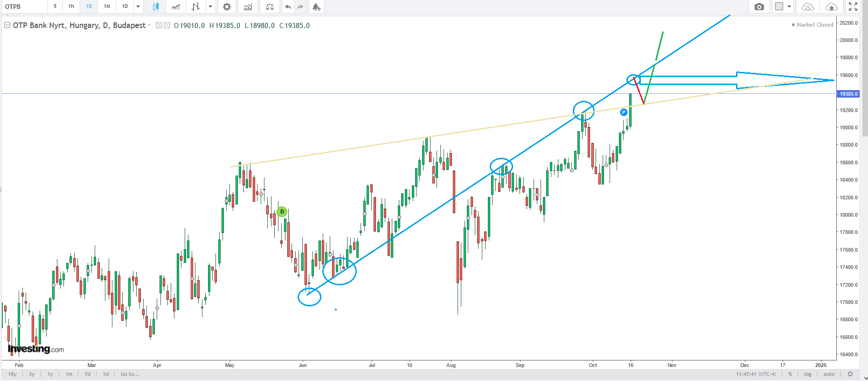This screenshot has height=381, width=868.
Task: Enter fullscreen mode
Action: 853,7
